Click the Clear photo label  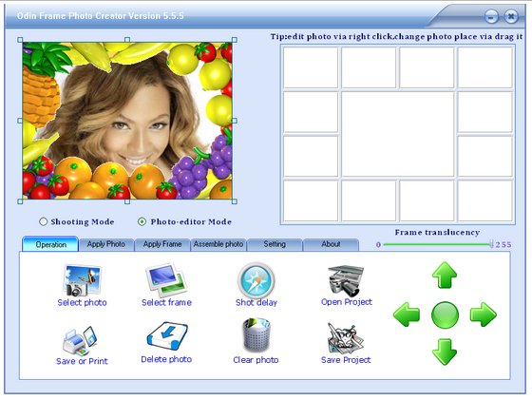coord(256,360)
